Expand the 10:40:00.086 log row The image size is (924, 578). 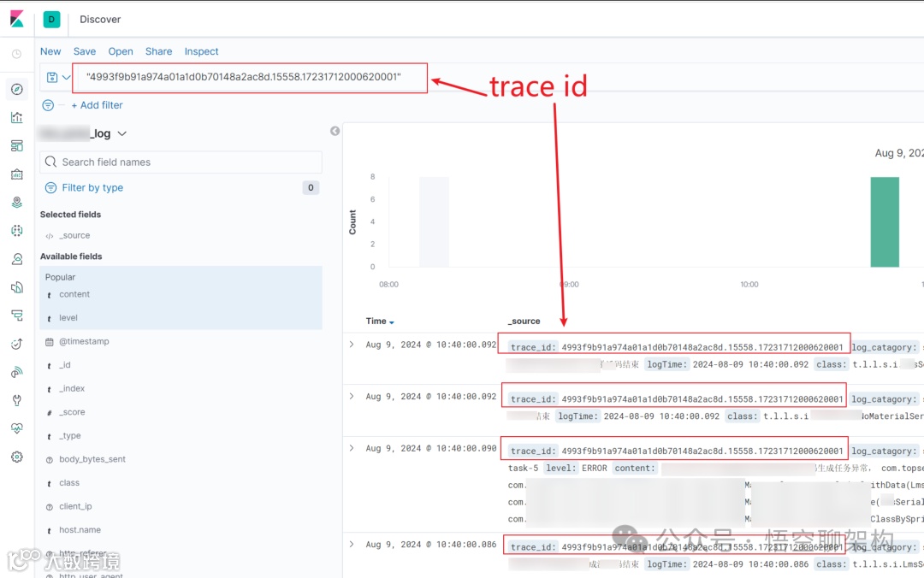352,545
